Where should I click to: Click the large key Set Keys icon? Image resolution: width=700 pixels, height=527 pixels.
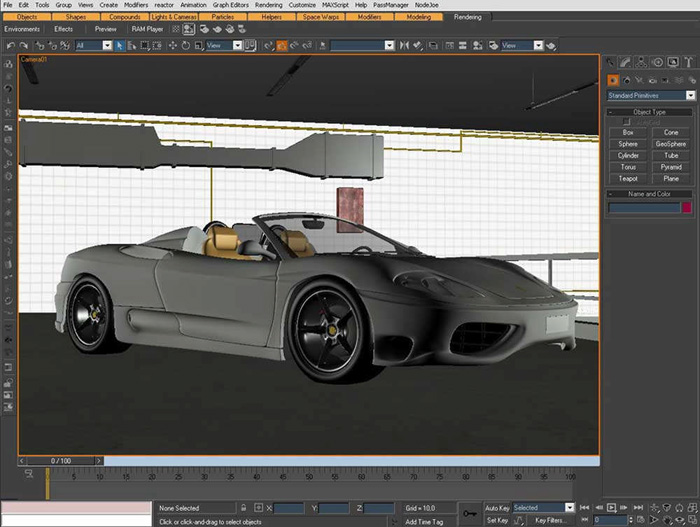470,512
